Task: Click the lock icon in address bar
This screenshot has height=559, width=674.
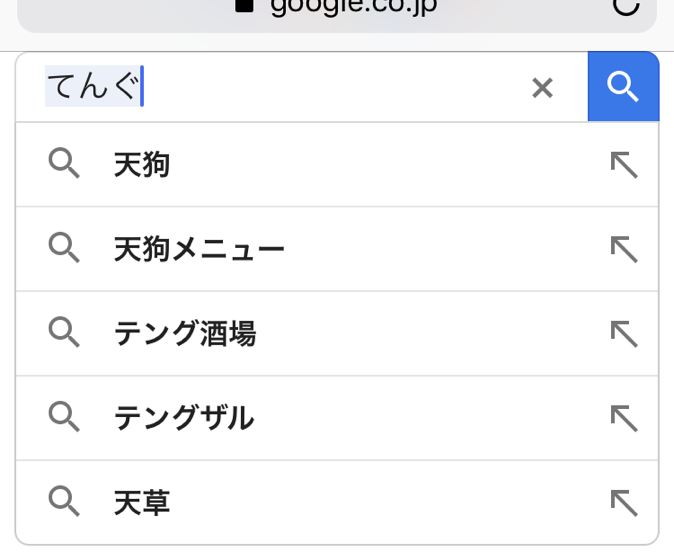Action: click(244, 5)
